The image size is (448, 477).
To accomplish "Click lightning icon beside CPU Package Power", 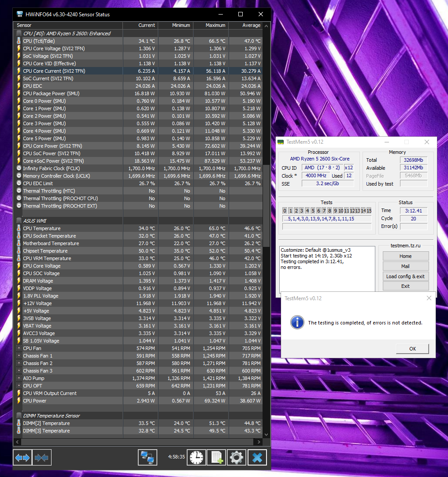I will [x=19, y=93].
